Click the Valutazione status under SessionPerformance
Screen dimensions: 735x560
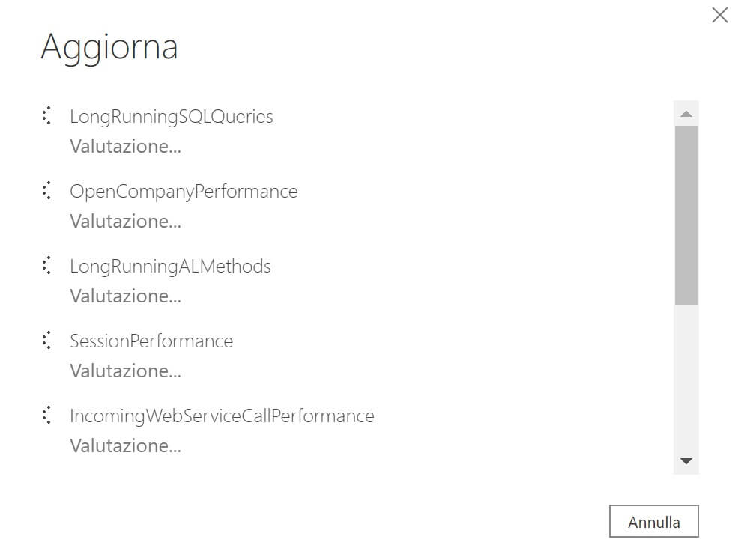125,371
